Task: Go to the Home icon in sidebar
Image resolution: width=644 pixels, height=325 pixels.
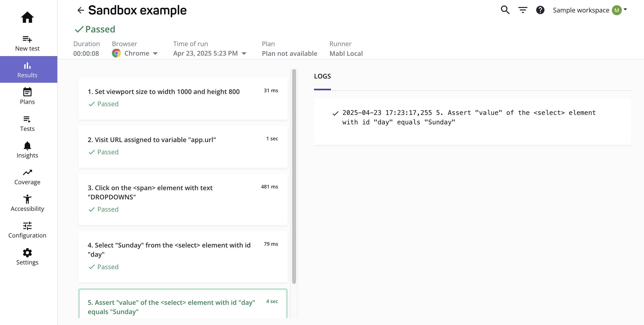Action: point(27,17)
